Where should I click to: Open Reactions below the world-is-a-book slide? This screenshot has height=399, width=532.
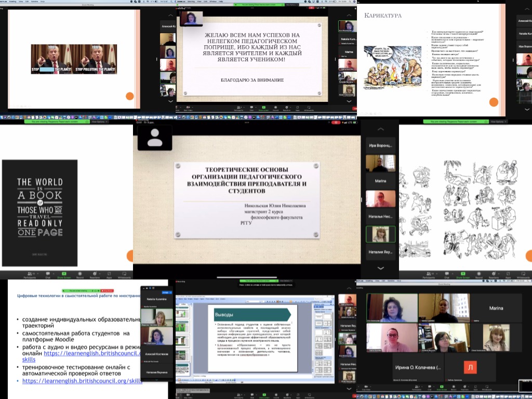pos(95,274)
